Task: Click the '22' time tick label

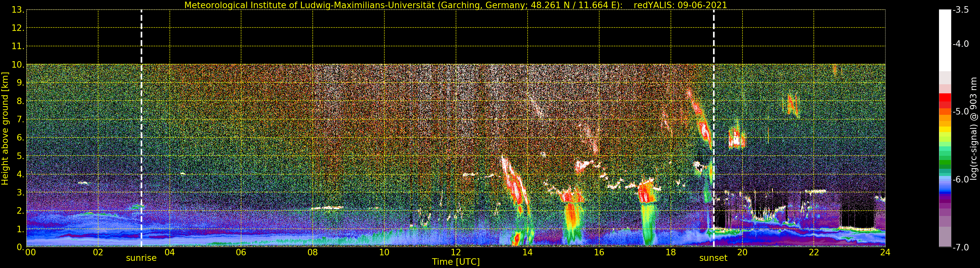Action: 814,252
